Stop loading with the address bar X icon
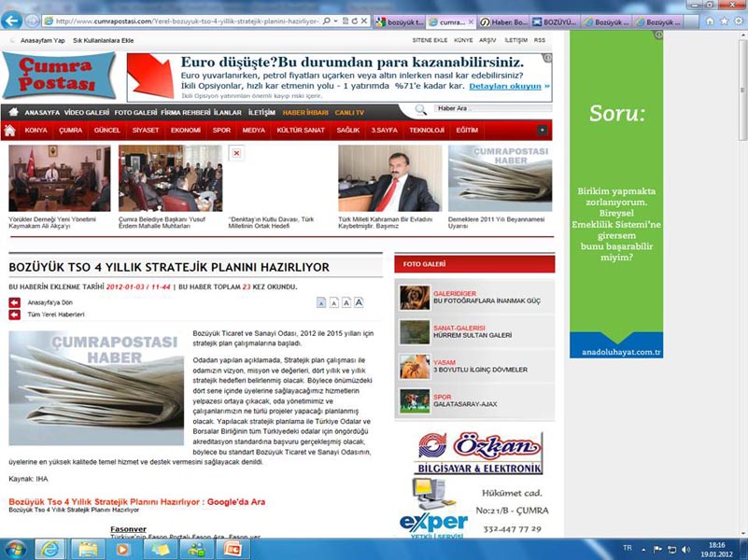 point(364,21)
